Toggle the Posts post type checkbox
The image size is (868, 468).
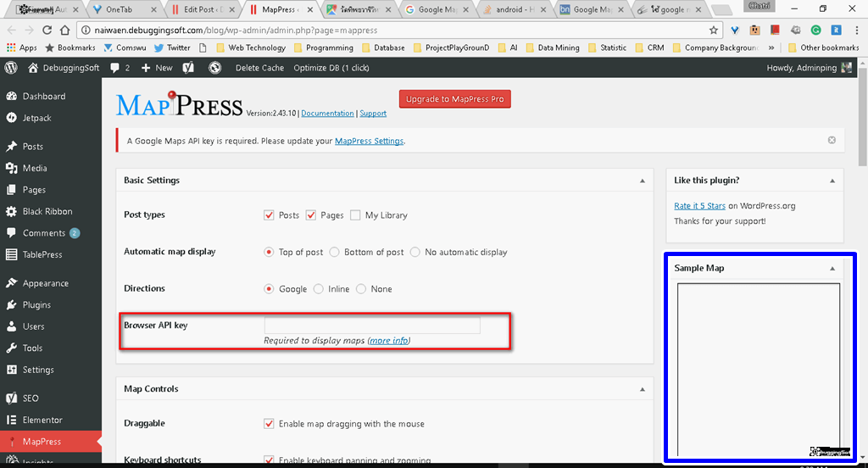click(269, 214)
